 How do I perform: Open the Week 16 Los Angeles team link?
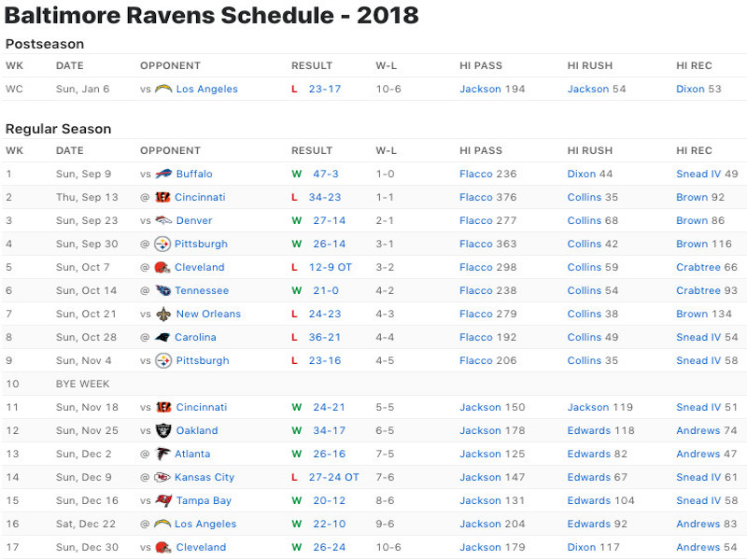pos(205,524)
